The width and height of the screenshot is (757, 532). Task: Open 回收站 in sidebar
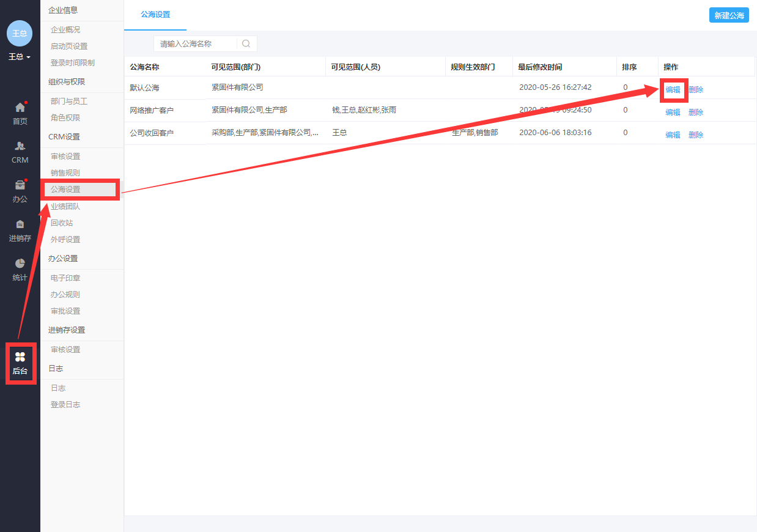click(62, 223)
